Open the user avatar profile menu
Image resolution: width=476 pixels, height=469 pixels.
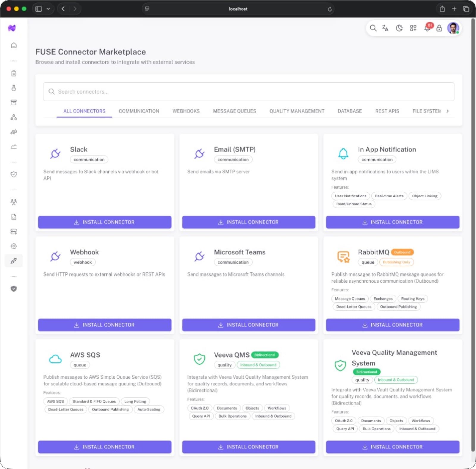click(x=453, y=28)
